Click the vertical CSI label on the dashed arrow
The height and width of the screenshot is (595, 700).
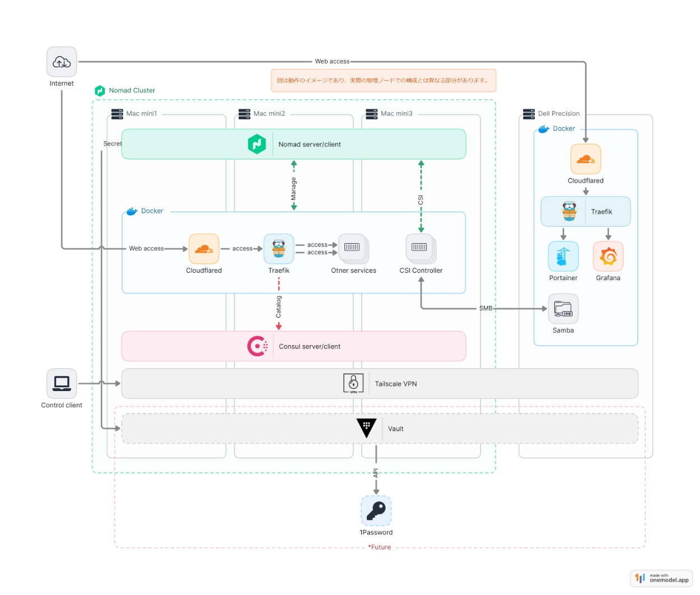(421, 200)
